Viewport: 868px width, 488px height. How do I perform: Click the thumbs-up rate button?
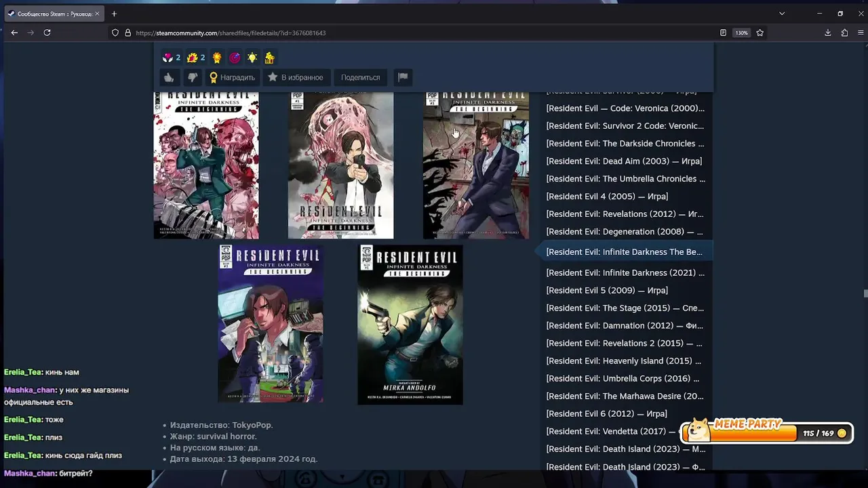pyautogui.click(x=169, y=77)
